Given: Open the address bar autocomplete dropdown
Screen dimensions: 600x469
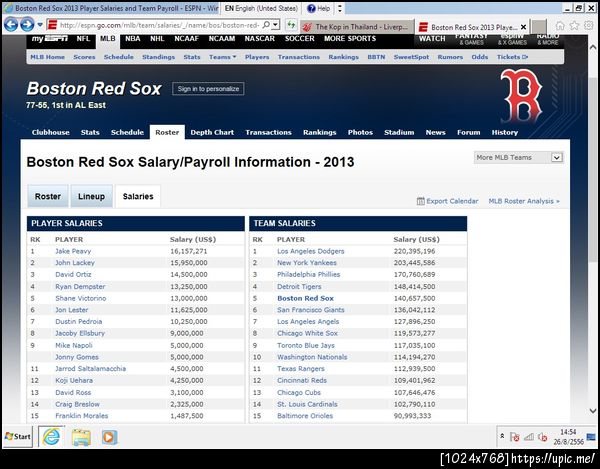Looking at the screenshot, I should 275,25.
